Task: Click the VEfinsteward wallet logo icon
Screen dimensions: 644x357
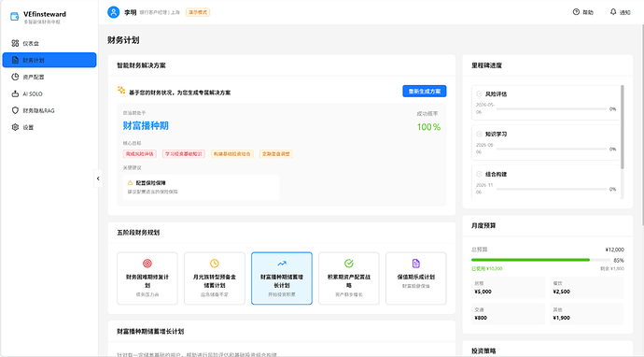Action: point(14,17)
